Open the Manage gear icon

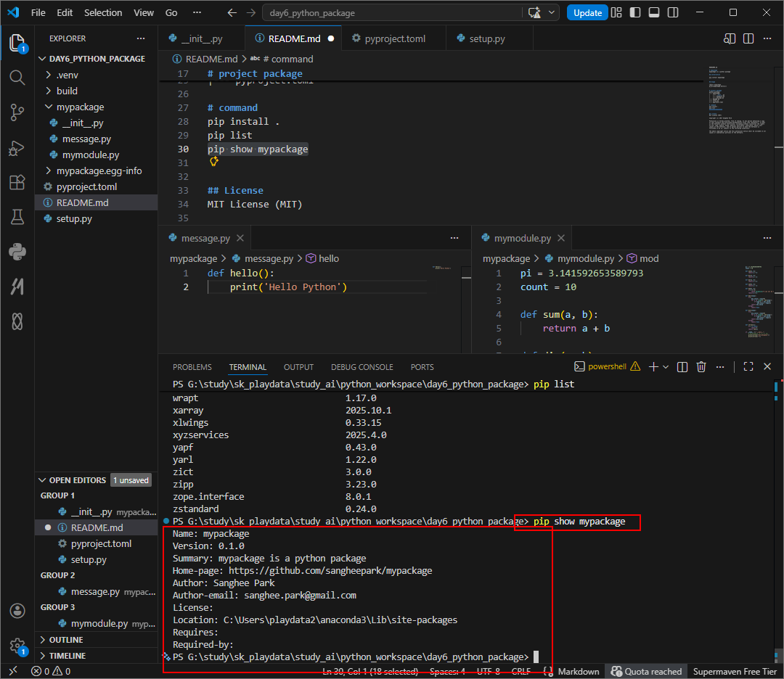[17, 646]
